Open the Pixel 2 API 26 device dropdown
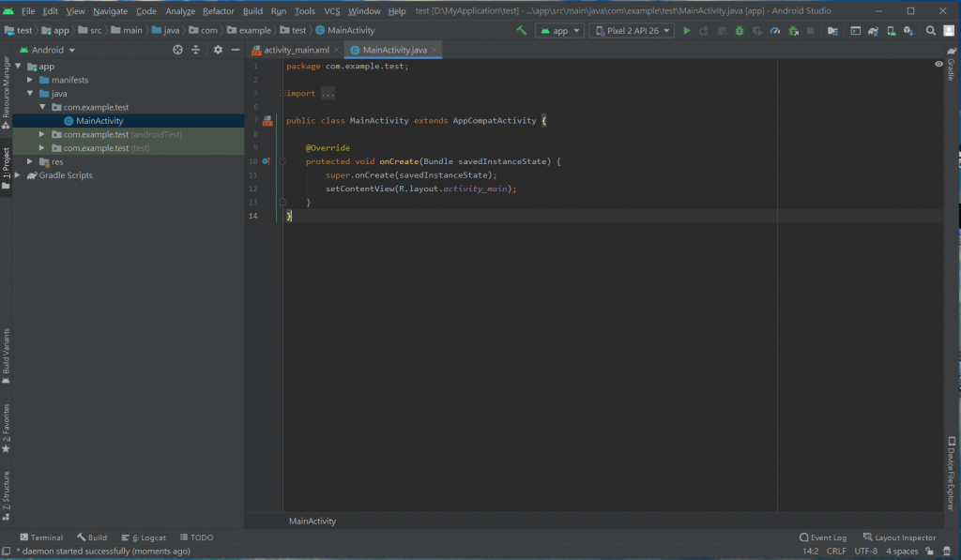This screenshot has width=961, height=560. [631, 31]
